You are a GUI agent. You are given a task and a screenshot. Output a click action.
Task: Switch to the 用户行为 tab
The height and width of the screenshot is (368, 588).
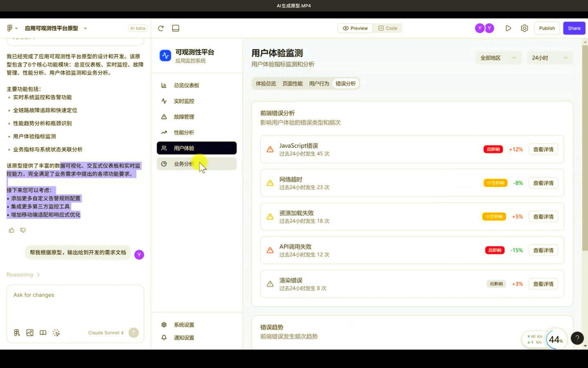pyautogui.click(x=319, y=83)
